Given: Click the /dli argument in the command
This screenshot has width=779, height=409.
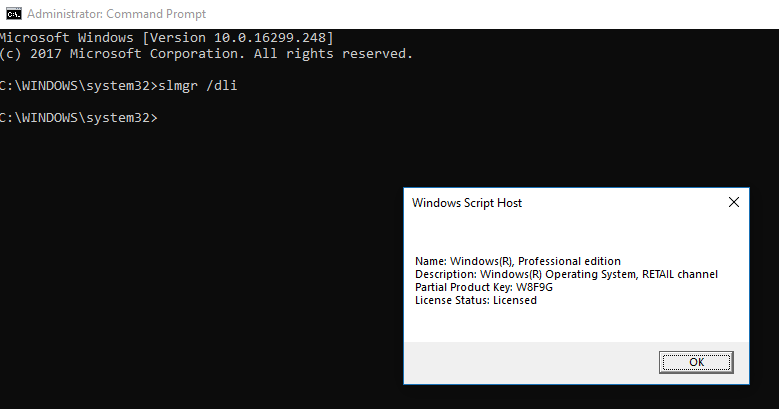Looking at the screenshot, I should 222,85.
